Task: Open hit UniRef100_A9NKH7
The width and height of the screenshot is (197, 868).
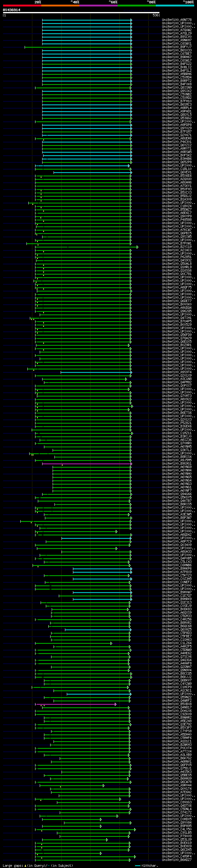Action: 177,40
